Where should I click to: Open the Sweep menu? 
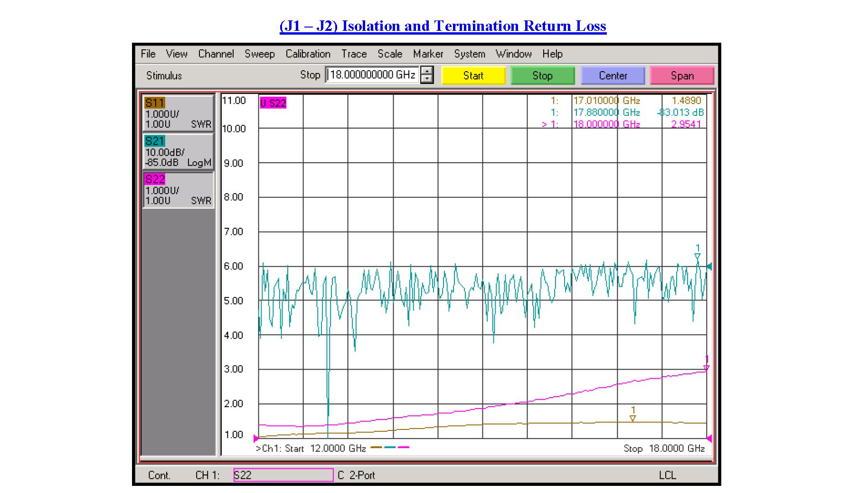coord(260,54)
